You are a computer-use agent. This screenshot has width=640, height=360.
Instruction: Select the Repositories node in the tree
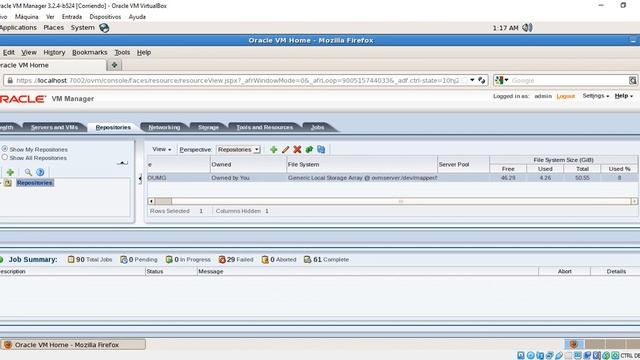tap(35, 183)
